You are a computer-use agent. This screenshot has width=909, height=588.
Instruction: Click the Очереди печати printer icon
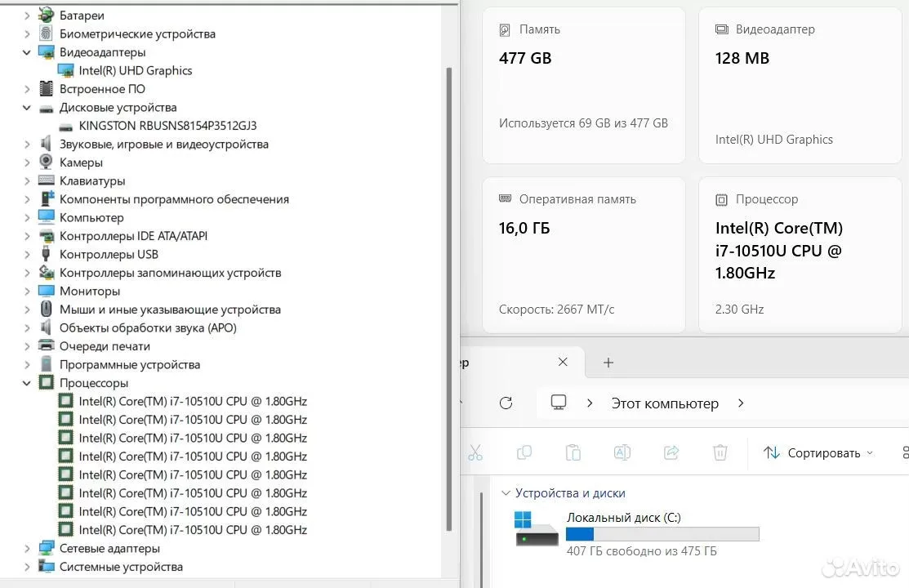tap(47, 345)
